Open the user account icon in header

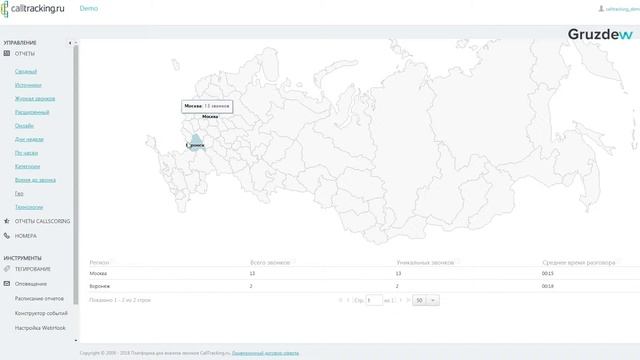click(601, 9)
